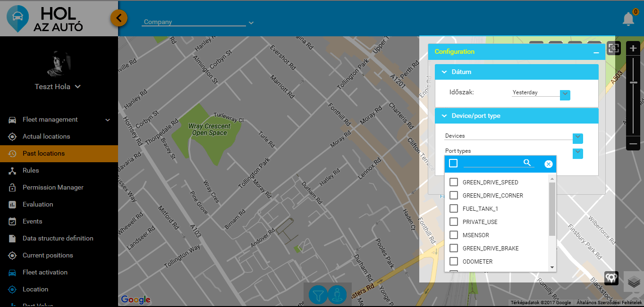Open Actual locations in sidebar
The height and width of the screenshot is (307, 644).
(46, 136)
